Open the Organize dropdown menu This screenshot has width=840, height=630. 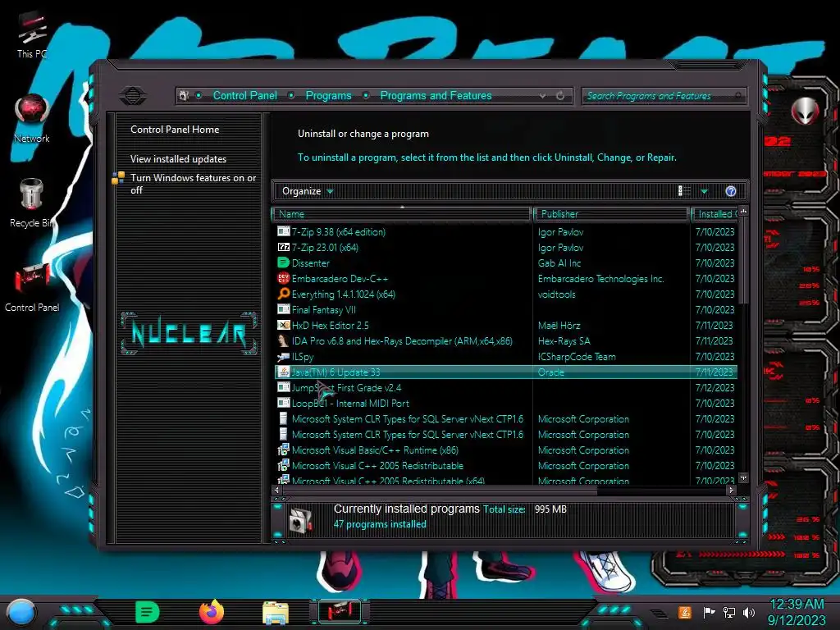click(308, 191)
